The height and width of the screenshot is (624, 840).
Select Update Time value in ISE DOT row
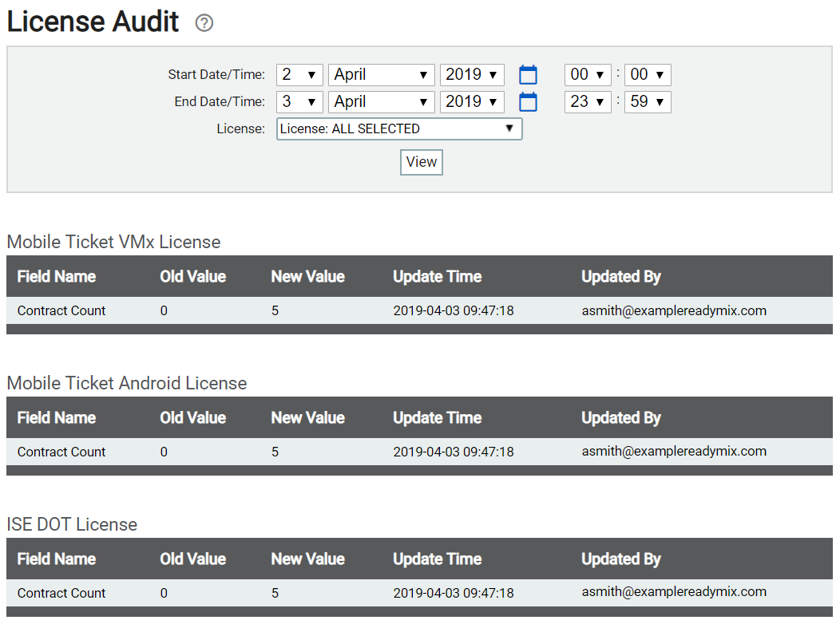[x=454, y=593]
